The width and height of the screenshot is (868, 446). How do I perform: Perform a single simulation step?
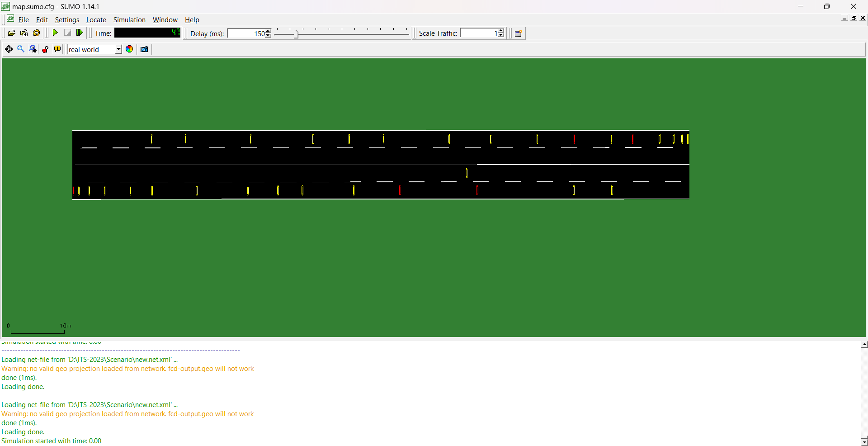pos(80,33)
